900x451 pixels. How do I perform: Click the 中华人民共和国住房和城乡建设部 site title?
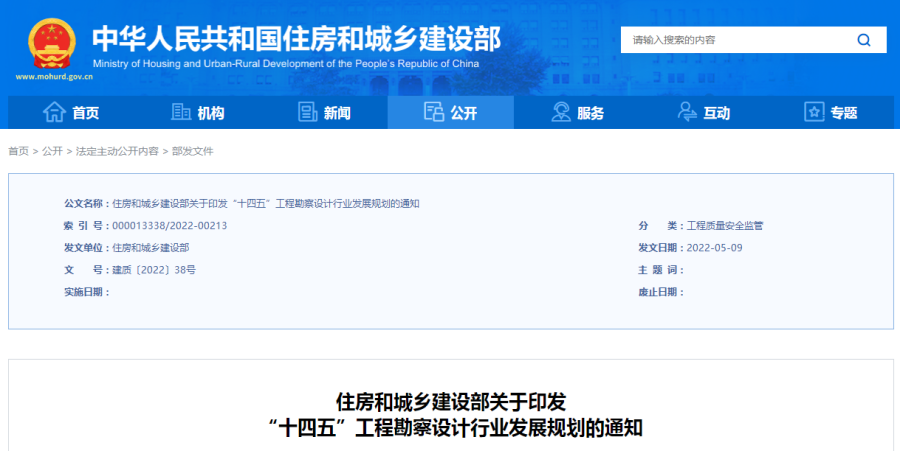point(296,38)
